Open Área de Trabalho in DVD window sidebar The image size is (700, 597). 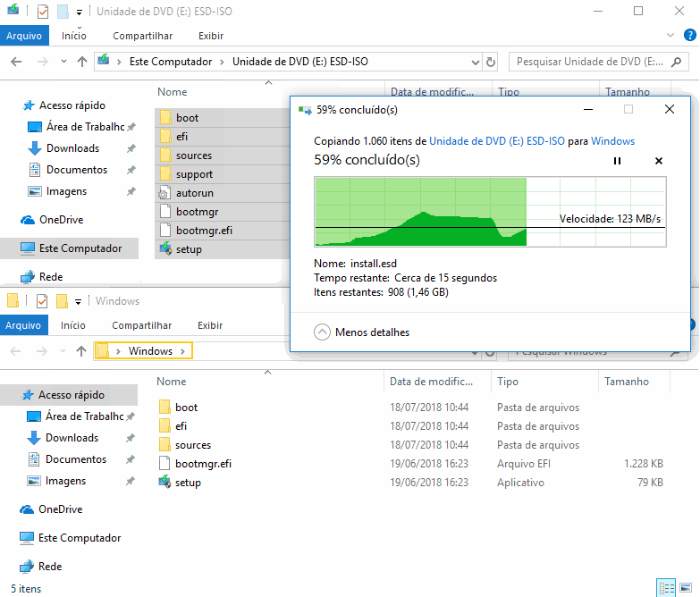click(85, 127)
